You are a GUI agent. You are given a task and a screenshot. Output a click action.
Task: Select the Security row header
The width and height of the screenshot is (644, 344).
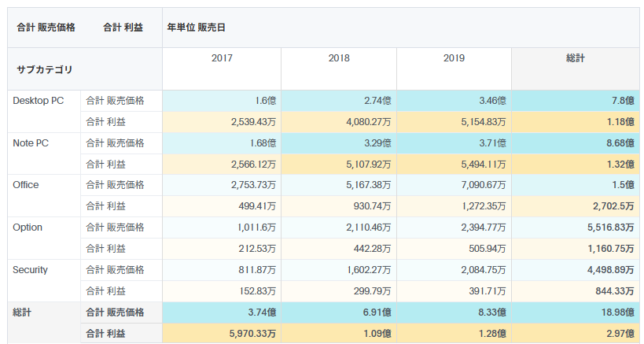[x=31, y=271]
